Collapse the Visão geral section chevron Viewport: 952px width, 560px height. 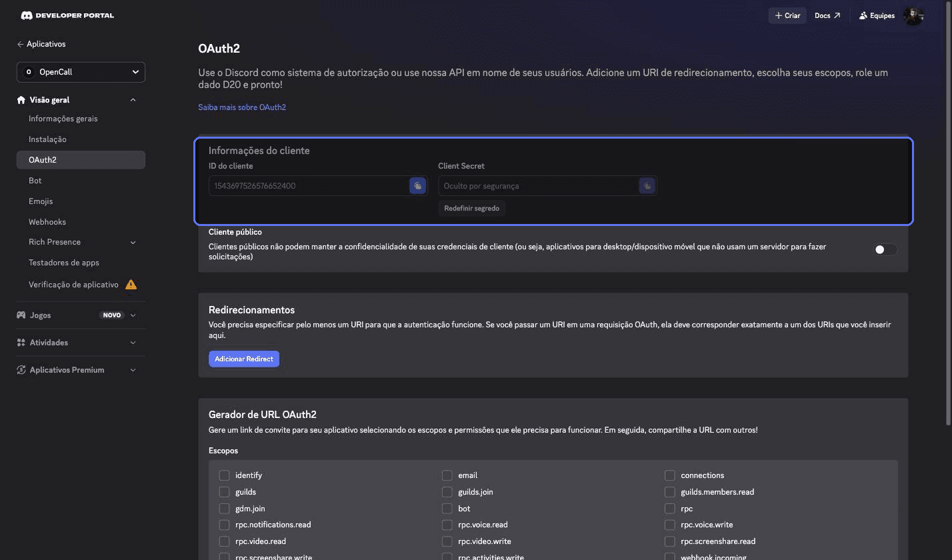(x=133, y=100)
